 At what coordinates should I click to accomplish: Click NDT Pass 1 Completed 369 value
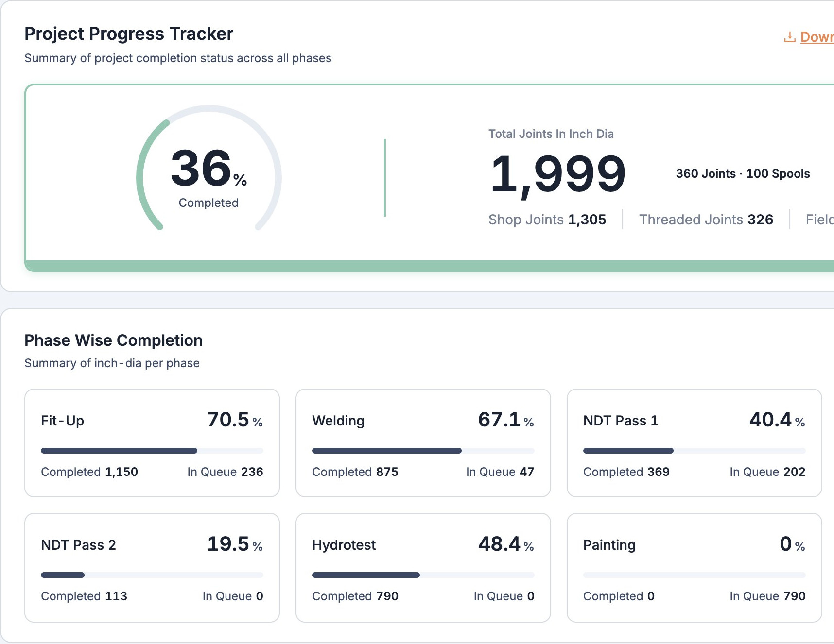tap(626, 472)
